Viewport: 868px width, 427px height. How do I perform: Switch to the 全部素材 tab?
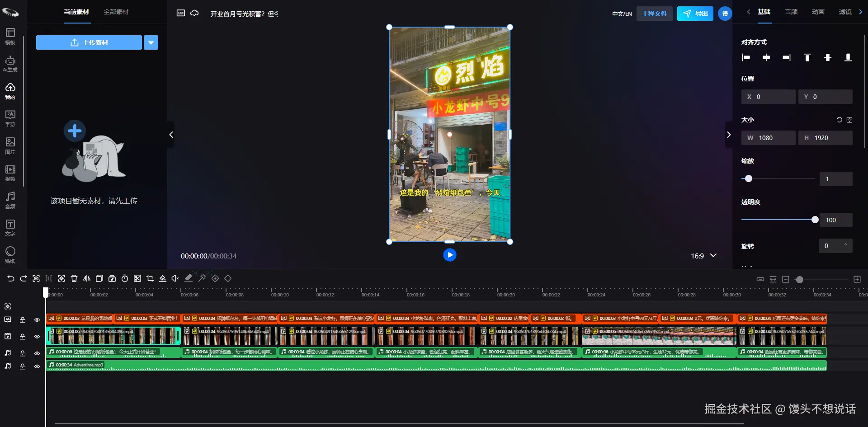click(116, 12)
